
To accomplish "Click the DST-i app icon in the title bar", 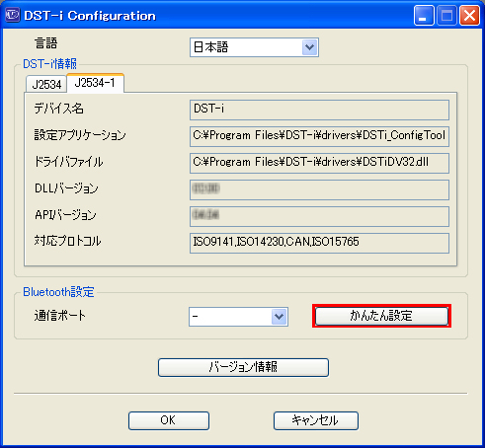I will point(13,15).
